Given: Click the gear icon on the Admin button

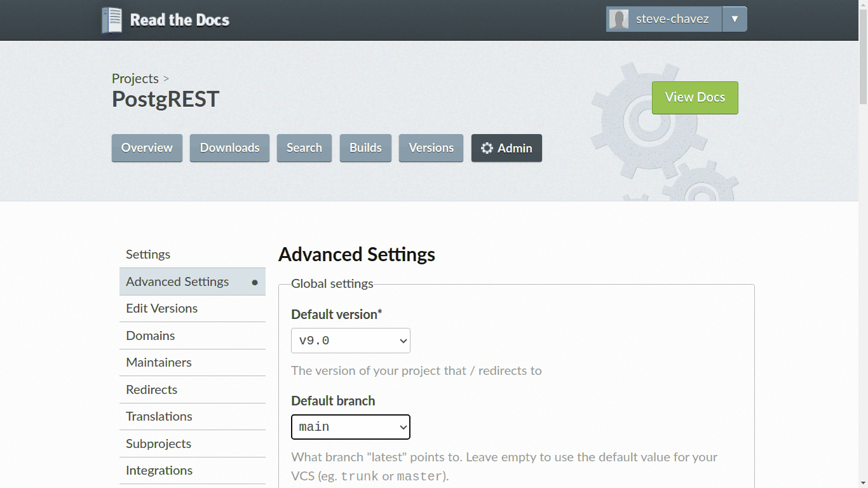Looking at the screenshot, I should coord(487,147).
